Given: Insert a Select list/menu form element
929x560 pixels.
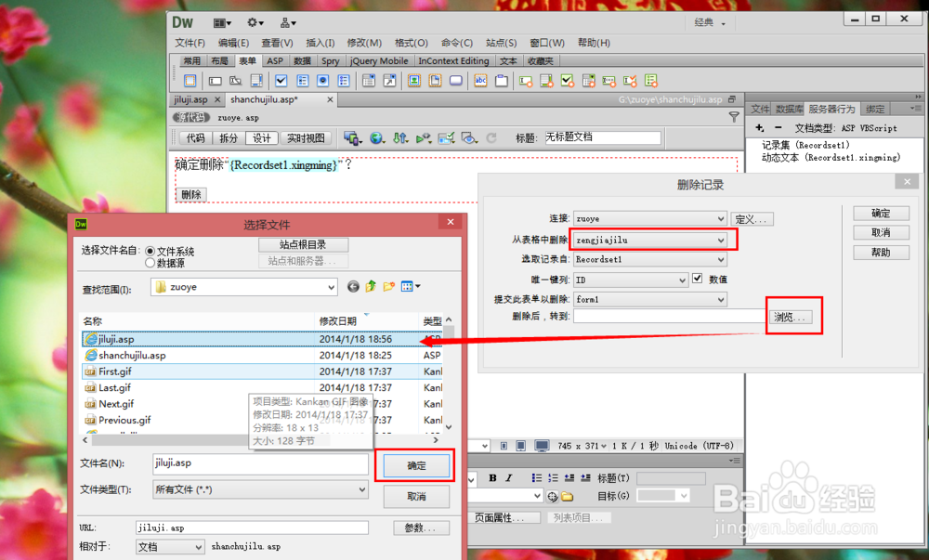Looking at the screenshot, I should pos(369,81).
